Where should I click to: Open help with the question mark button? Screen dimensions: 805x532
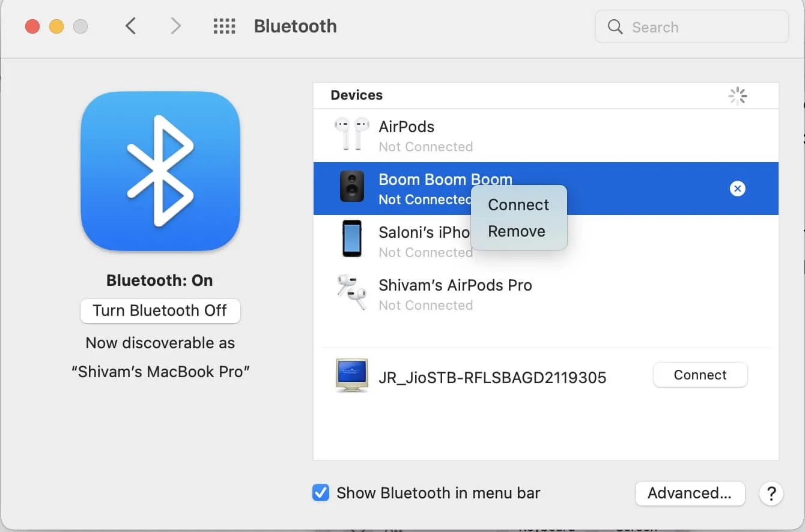(771, 494)
